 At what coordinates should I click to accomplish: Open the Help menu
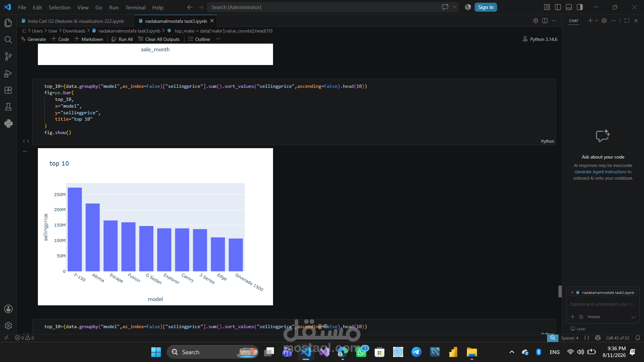point(158,7)
